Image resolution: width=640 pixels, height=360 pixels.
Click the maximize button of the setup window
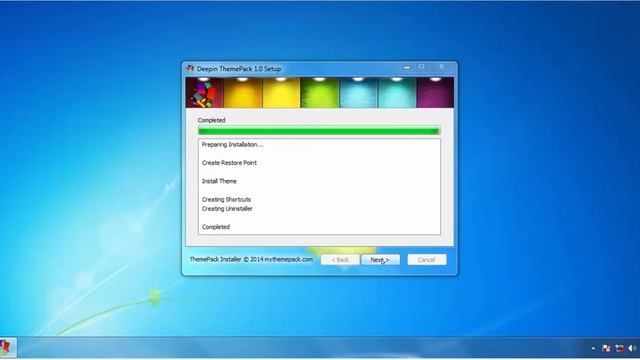[x=421, y=67]
